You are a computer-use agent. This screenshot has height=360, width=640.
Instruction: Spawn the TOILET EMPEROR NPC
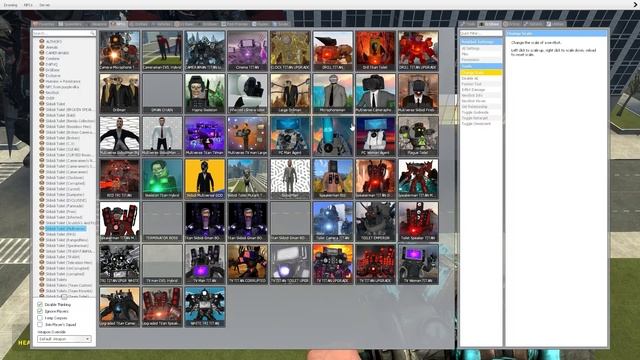(376, 221)
